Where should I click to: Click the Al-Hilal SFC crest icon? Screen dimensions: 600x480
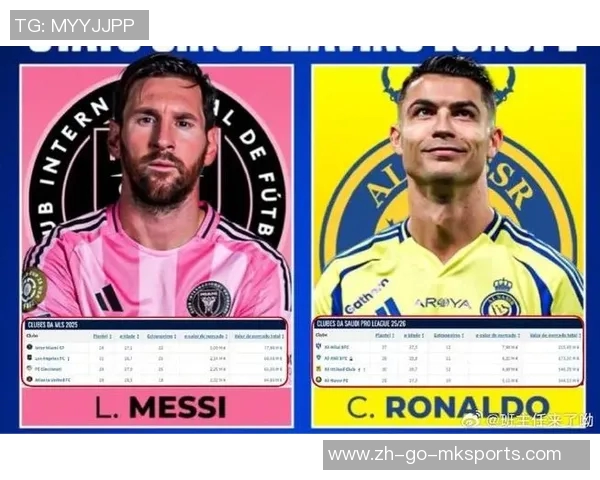click(x=318, y=346)
